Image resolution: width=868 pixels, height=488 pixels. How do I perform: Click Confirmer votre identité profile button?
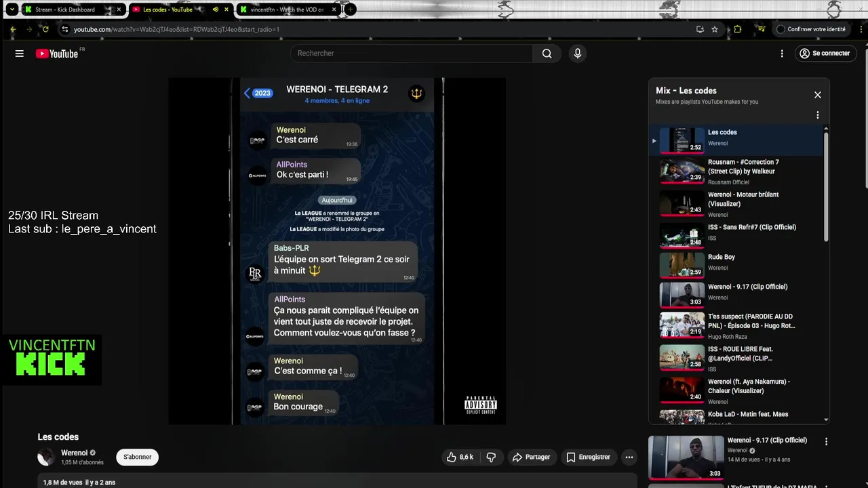click(811, 29)
